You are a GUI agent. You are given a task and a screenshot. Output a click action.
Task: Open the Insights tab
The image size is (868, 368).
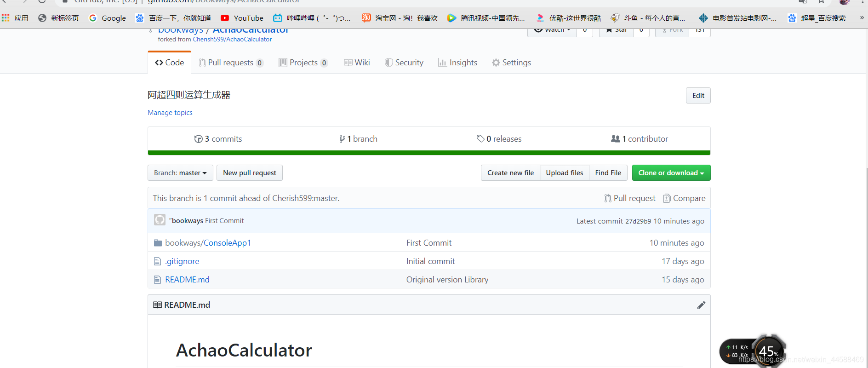[x=457, y=63]
